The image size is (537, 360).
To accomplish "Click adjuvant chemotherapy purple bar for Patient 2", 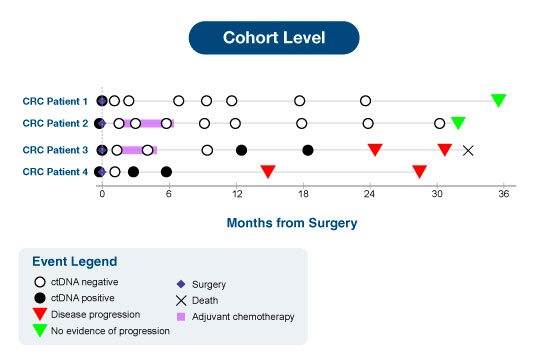I will click(x=148, y=123).
